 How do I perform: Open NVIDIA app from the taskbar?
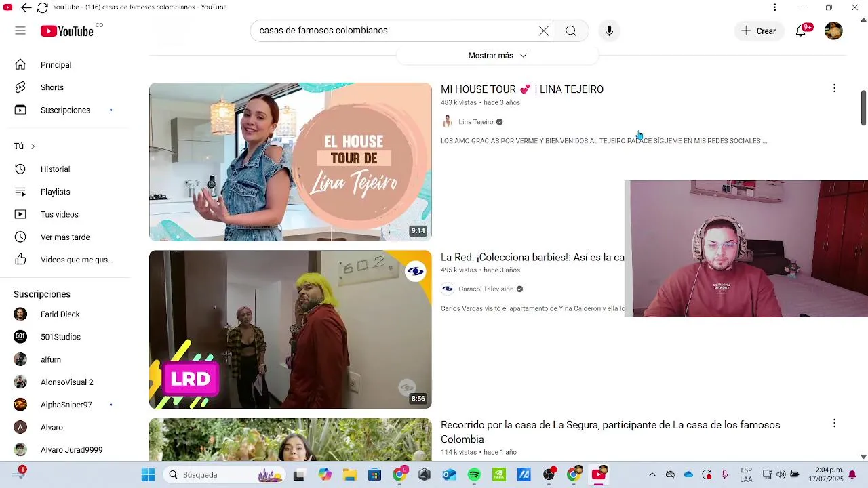[x=499, y=475]
